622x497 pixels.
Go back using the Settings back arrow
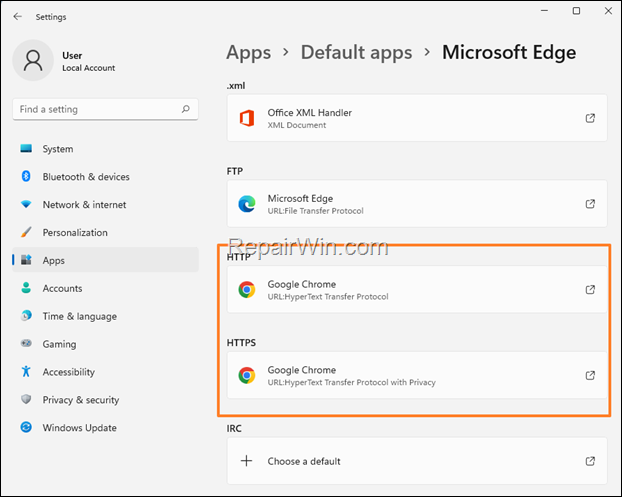click(x=17, y=16)
